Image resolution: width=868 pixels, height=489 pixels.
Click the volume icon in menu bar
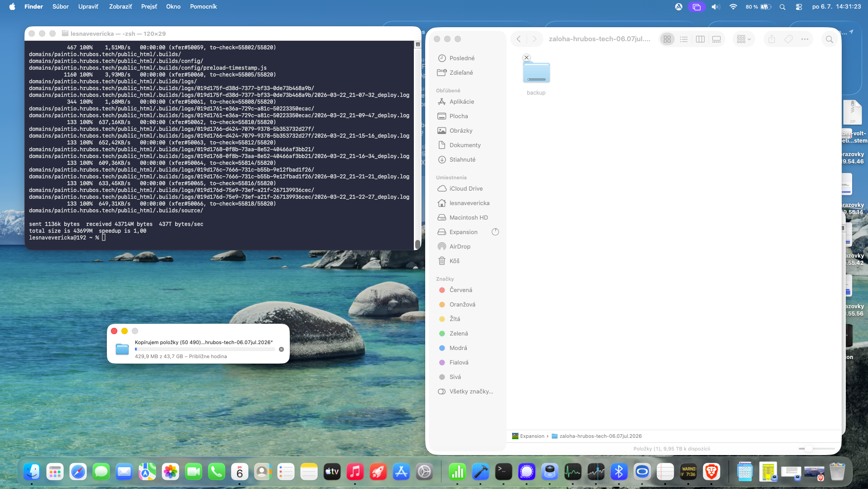pos(715,7)
